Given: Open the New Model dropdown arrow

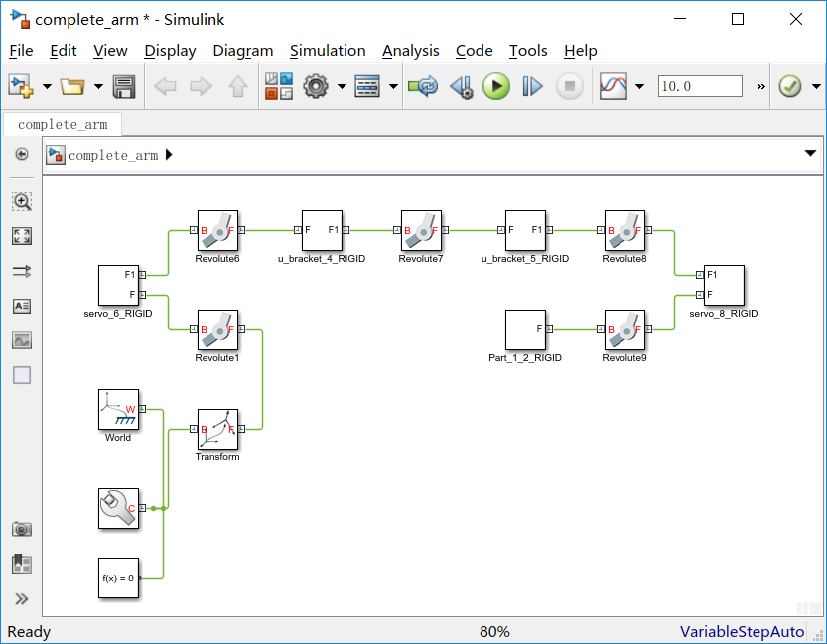Looking at the screenshot, I should [47, 87].
